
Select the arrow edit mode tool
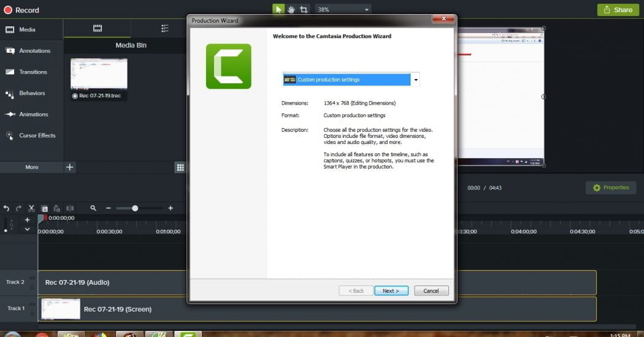point(278,9)
